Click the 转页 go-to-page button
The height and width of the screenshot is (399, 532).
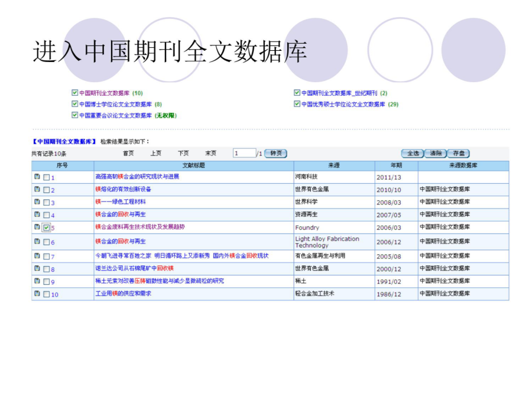click(275, 153)
